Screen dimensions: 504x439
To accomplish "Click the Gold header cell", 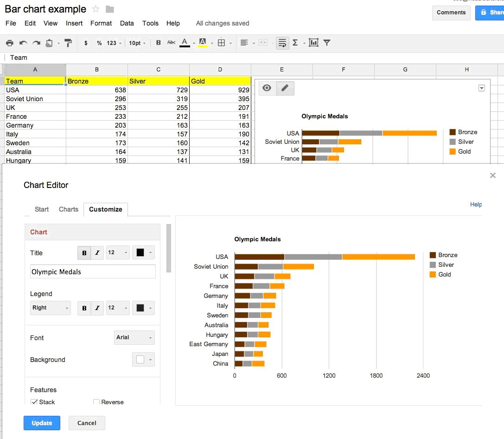I will click(x=220, y=81).
